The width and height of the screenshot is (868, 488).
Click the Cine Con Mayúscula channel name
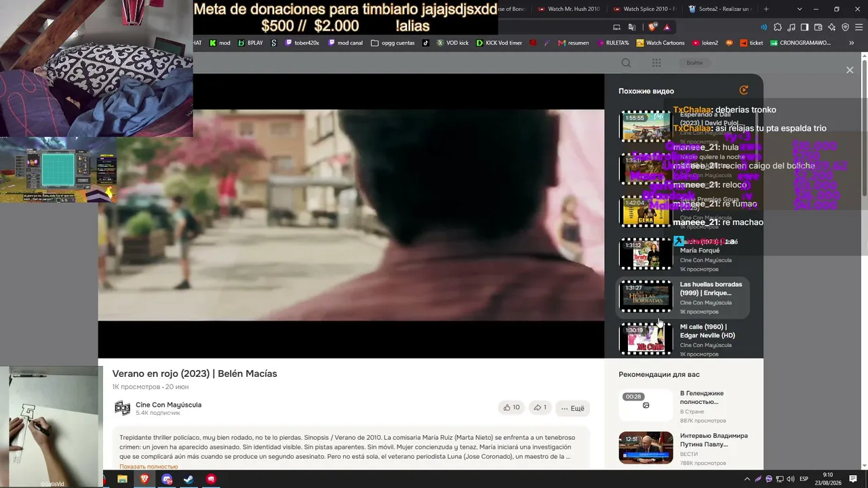click(x=168, y=405)
